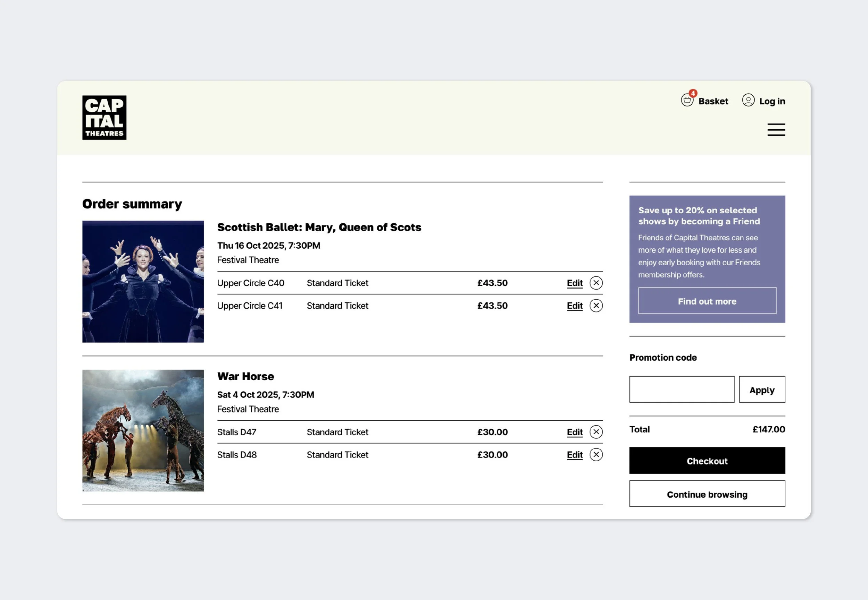Screen dimensions: 868x600
Task: Edit the Stalls D48 ticket
Action: pyautogui.click(x=575, y=455)
